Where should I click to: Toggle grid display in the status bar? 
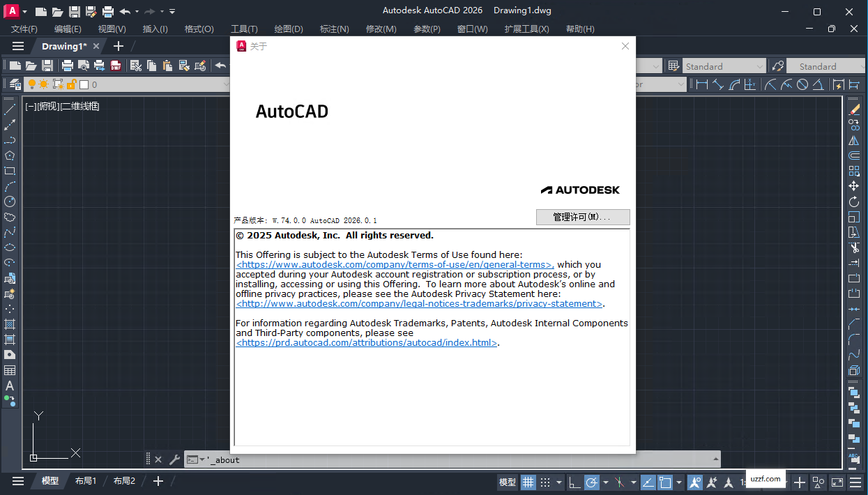click(x=528, y=482)
